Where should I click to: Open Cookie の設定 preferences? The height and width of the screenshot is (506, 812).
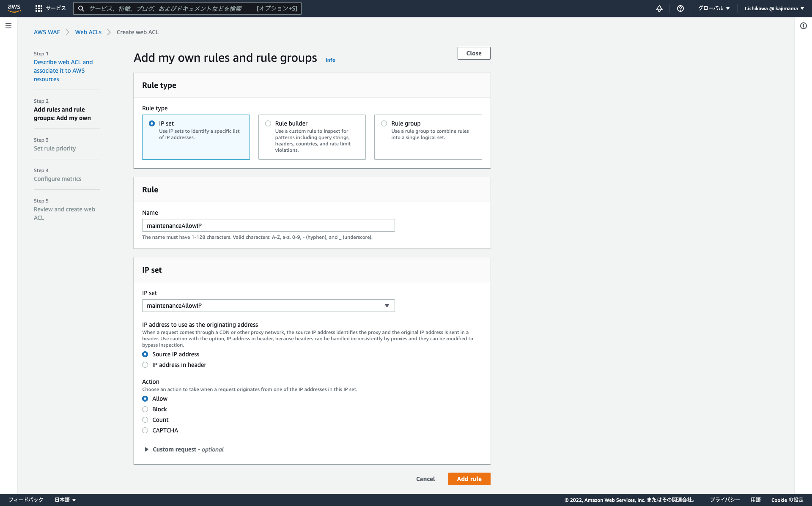click(787, 500)
